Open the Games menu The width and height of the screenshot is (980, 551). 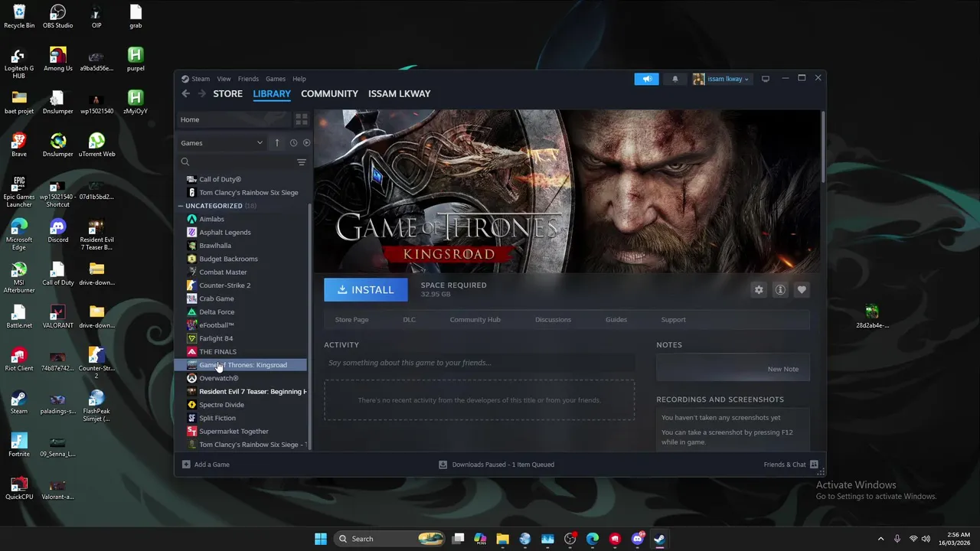point(276,79)
